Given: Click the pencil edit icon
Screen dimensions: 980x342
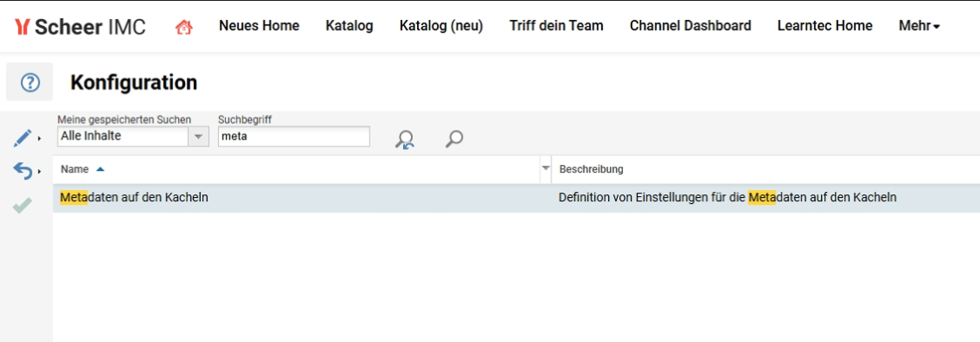Looking at the screenshot, I should point(23,138).
